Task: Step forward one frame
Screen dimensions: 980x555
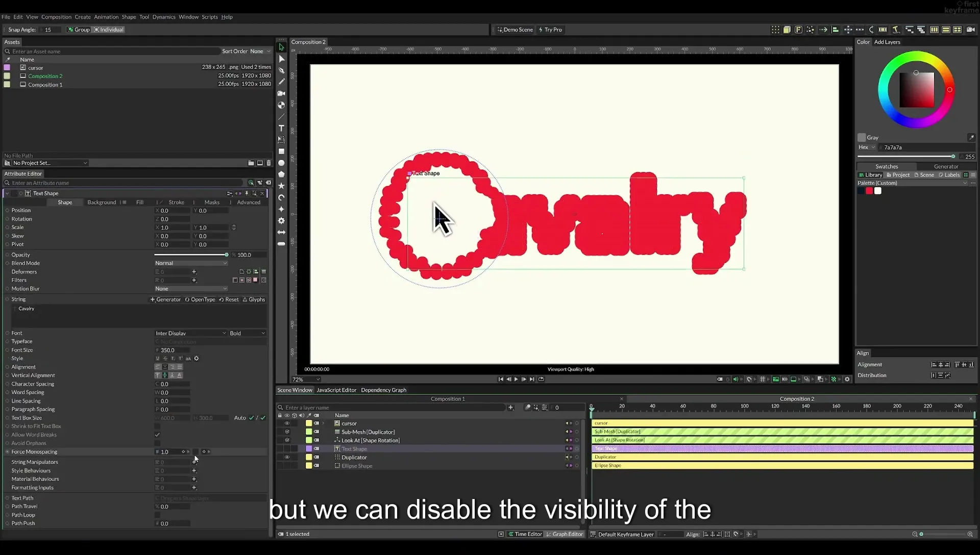Action: click(524, 379)
